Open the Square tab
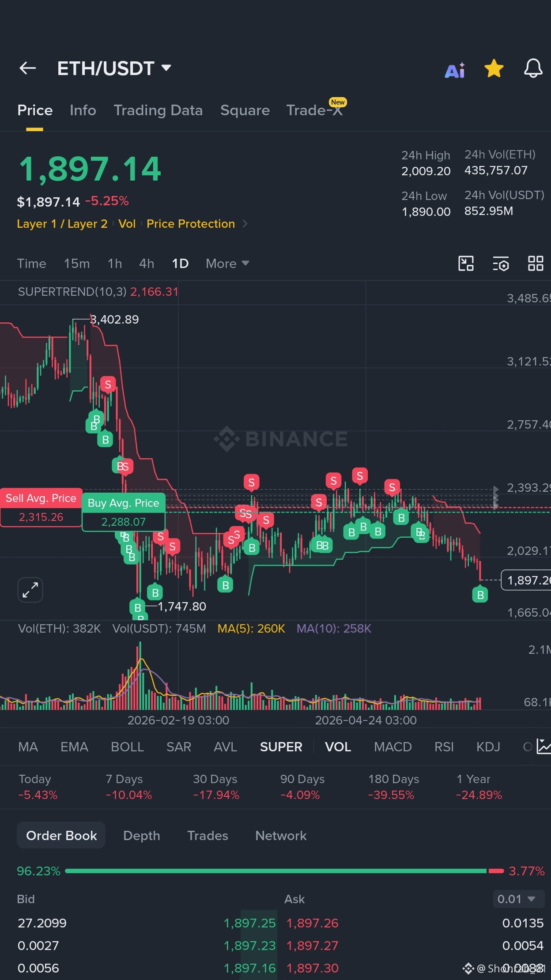551x980 pixels. coord(245,110)
